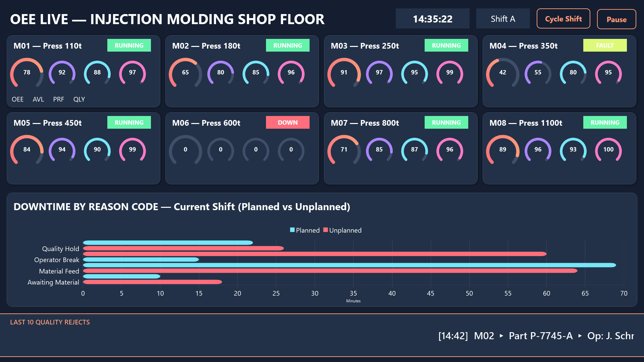Click the RUNNING badge on M03
The width and height of the screenshot is (644, 362).
click(x=446, y=45)
